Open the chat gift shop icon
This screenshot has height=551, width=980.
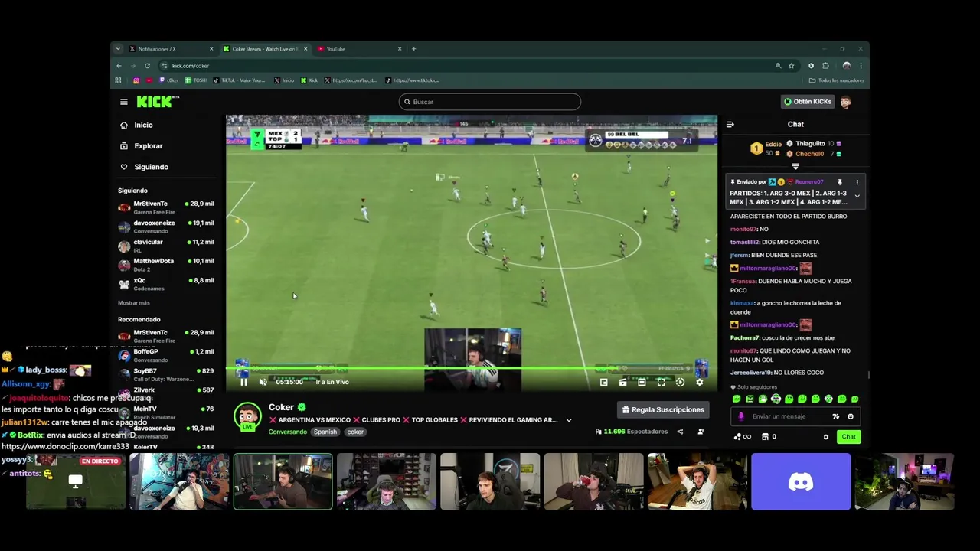coord(765,437)
